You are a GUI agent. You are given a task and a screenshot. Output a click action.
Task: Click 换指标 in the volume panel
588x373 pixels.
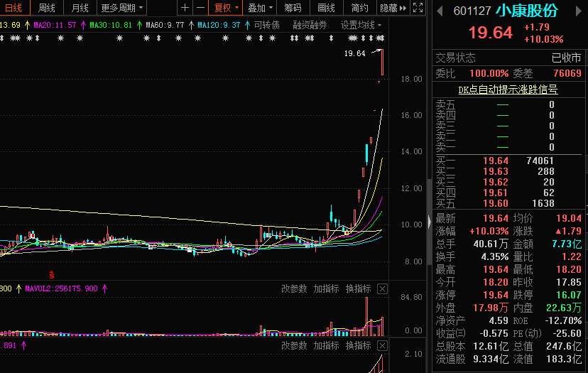click(x=359, y=288)
